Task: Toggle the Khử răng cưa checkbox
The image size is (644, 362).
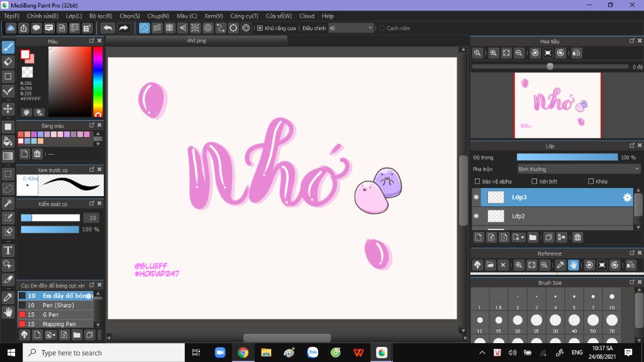Action: [x=260, y=28]
